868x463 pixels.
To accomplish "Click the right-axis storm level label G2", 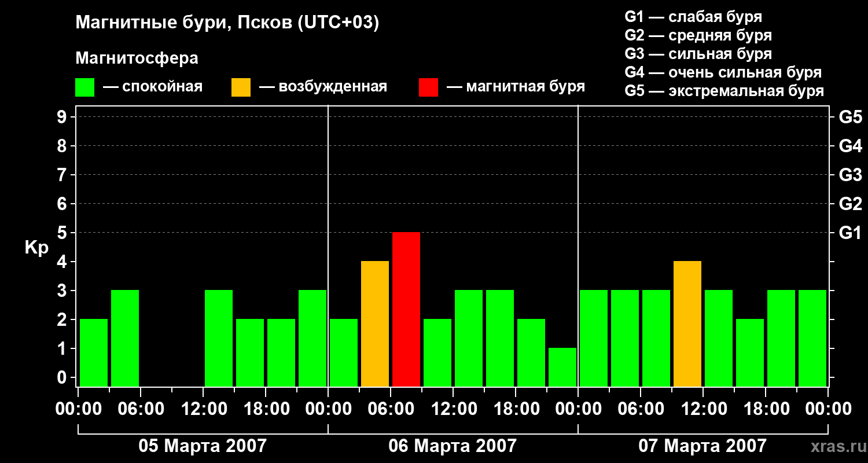I will (x=851, y=204).
